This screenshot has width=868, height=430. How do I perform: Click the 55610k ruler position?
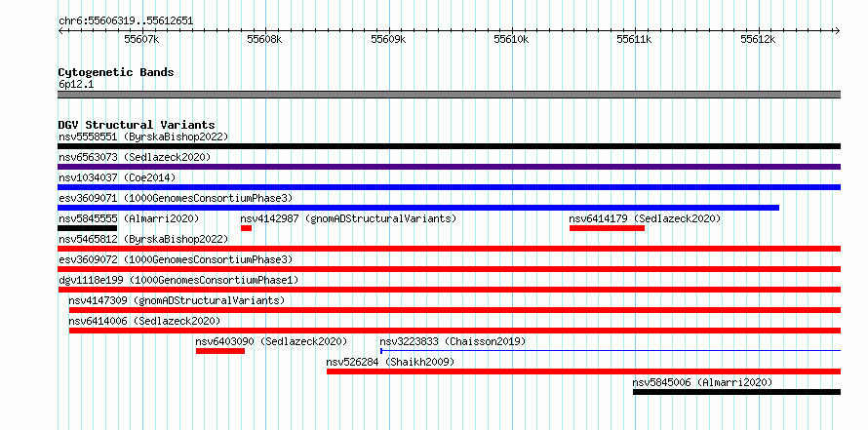(511, 39)
